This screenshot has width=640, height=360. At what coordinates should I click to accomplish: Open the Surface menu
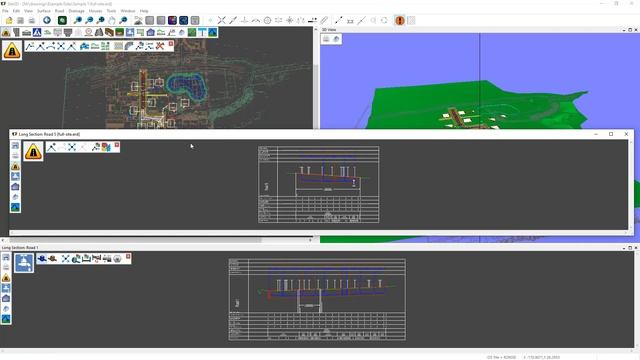(x=44, y=11)
